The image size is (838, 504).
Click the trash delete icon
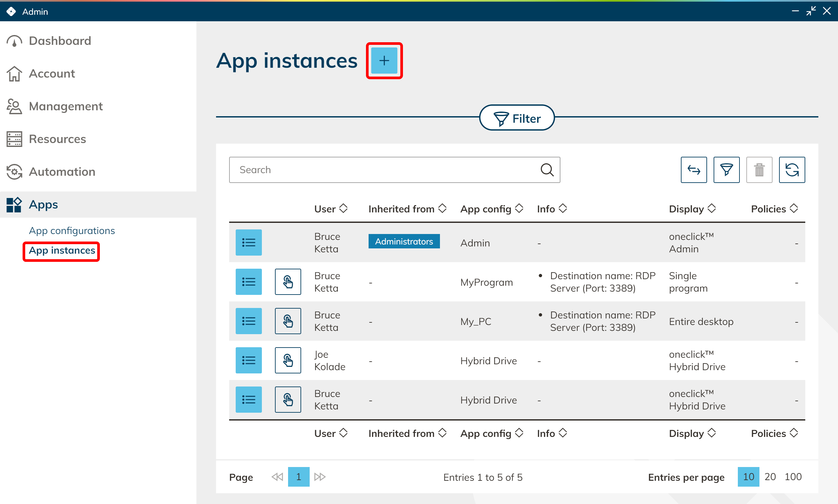[x=759, y=170]
